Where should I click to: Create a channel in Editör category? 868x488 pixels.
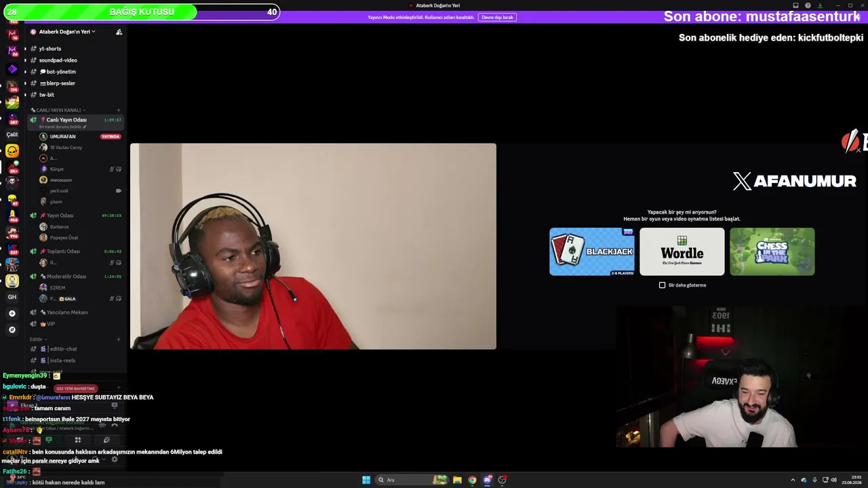(119, 339)
